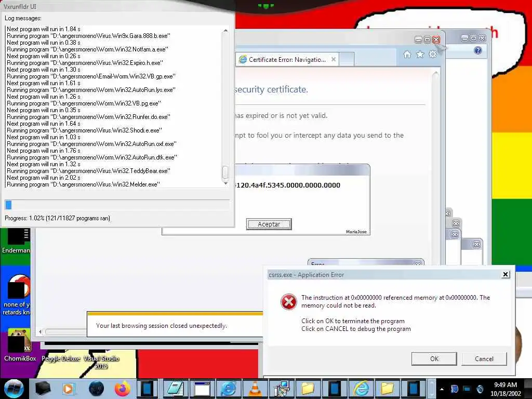Select the log line ending 'Virus.Win32.TeddyBear.exe'

click(88, 171)
